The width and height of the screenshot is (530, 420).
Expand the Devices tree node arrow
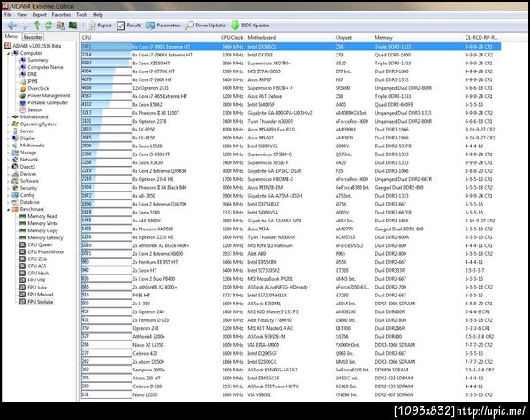tap(9, 174)
